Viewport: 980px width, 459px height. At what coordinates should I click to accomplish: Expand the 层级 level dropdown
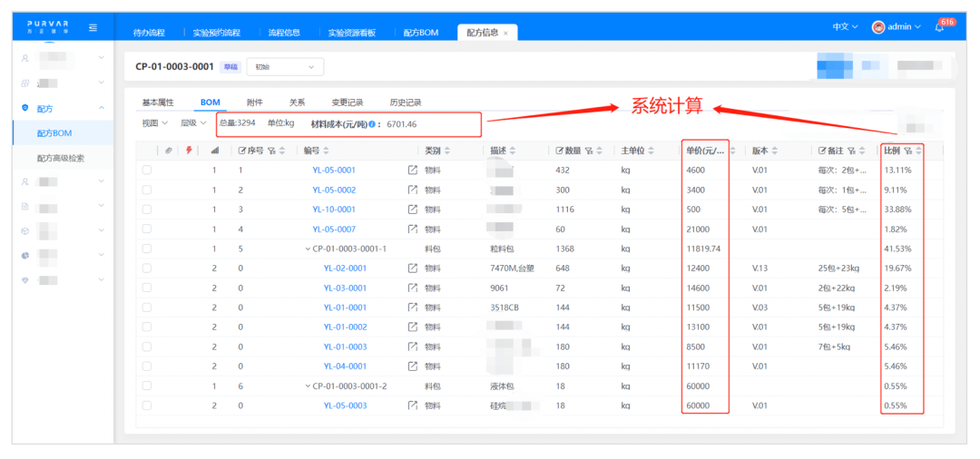point(192,123)
